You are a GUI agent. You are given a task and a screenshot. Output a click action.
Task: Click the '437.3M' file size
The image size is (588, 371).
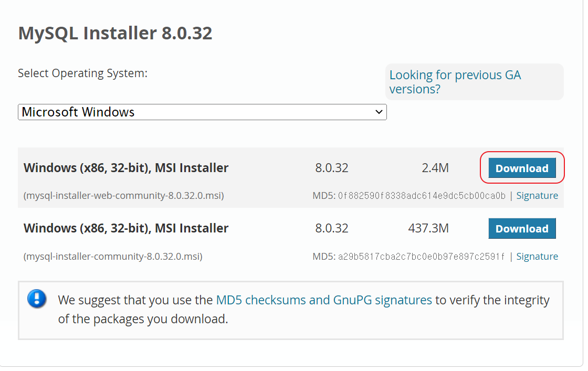point(428,228)
